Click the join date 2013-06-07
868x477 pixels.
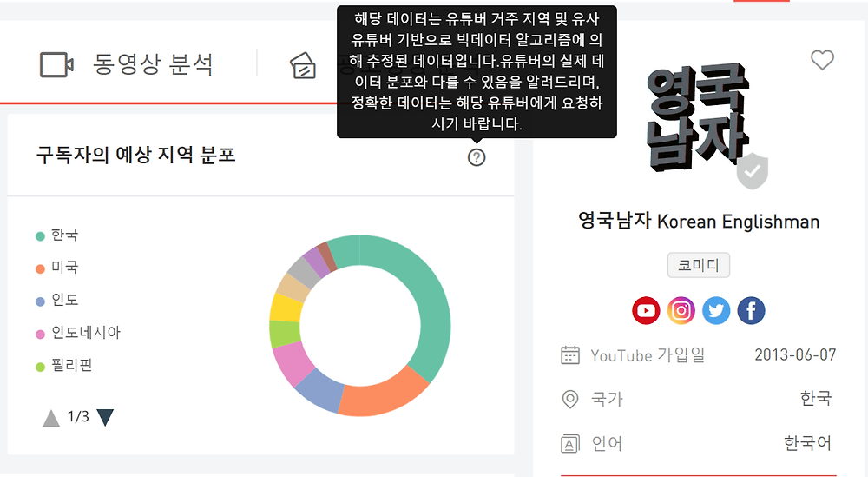[x=795, y=355]
